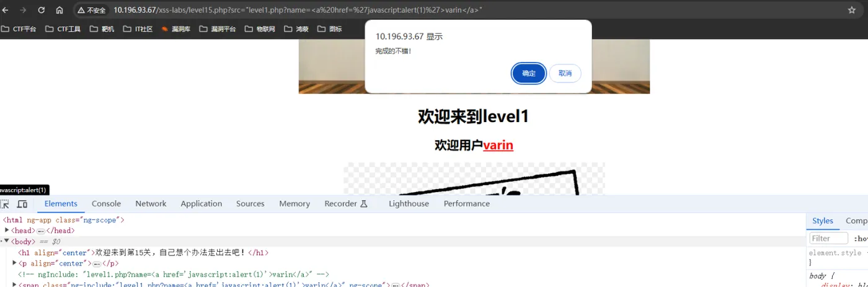Click the reload page icon

click(x=41, y=10)
